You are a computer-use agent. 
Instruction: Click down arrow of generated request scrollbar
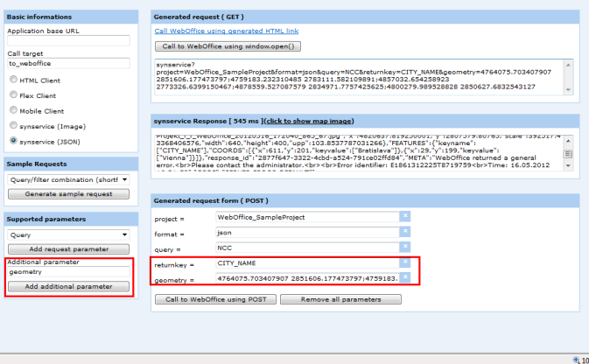click(568, 89)
